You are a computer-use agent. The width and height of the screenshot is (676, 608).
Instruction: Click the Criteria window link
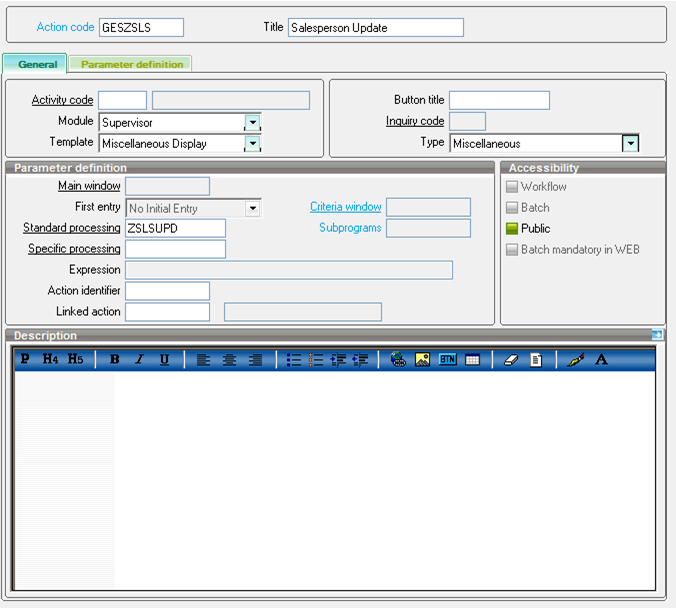[x=345, y=207]
